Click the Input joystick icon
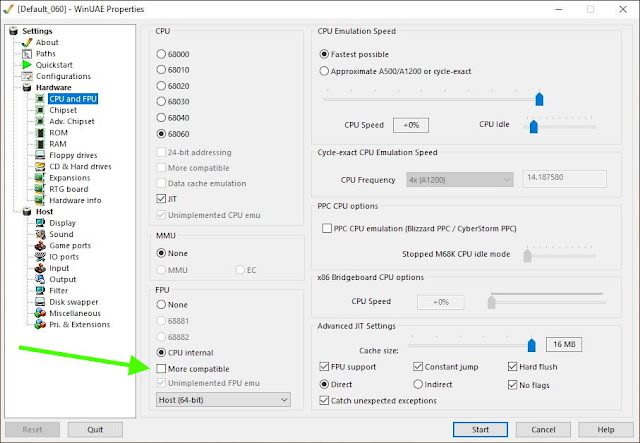The image size is (640, 443). coord(40,268)
